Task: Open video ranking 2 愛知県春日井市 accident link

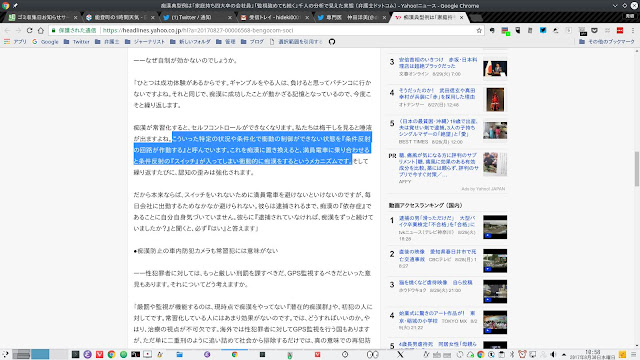Action: tap(437, 255)
